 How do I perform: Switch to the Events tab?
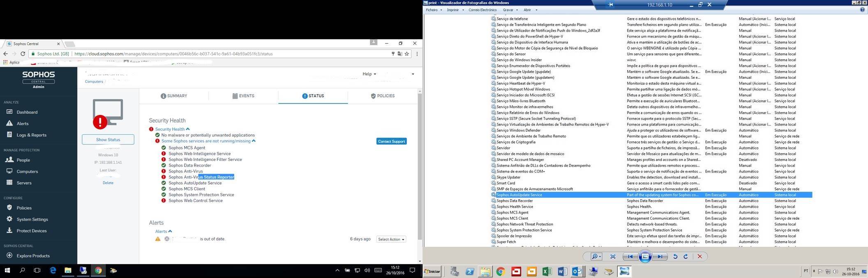coord(243,96)
